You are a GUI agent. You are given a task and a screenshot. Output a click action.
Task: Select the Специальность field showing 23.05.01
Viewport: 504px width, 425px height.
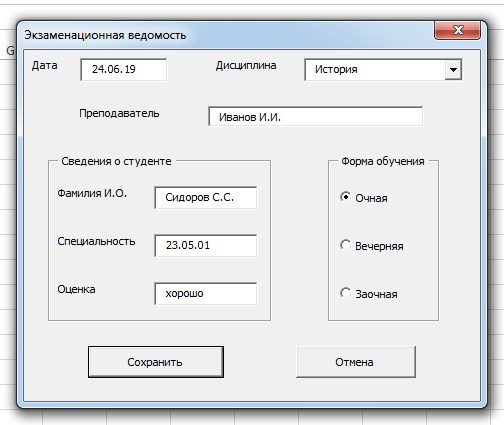206,246
